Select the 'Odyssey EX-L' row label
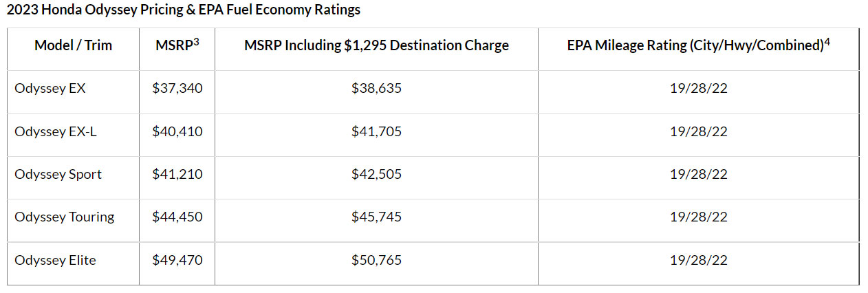This screenshot has height=293, width=868. click(56, 131)
